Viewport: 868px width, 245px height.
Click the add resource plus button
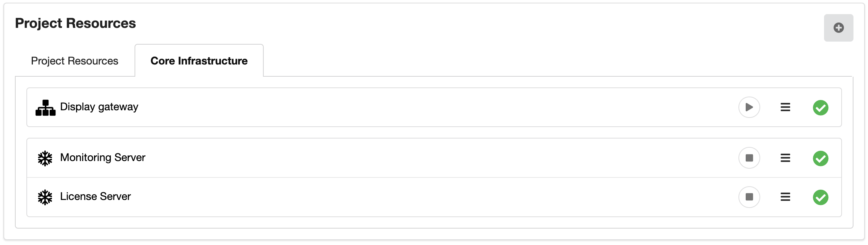(838, 28)
